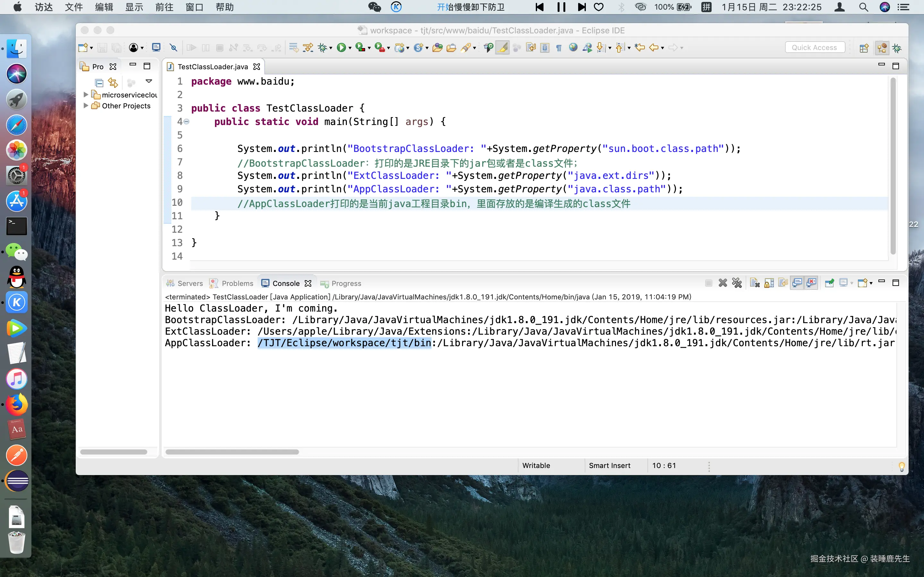Expand the microservicecloud project node
The width and height of the screenshot is (924, 577).
(x=86, y=95)
